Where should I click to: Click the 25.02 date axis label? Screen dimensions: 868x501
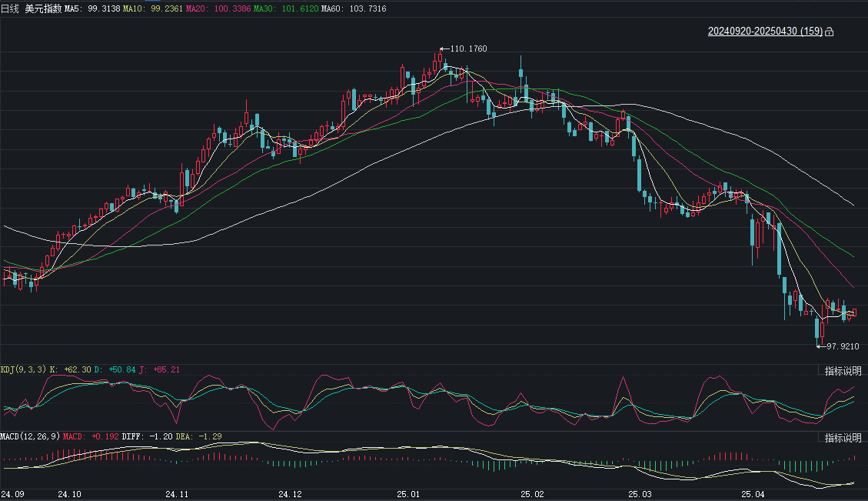533,494
